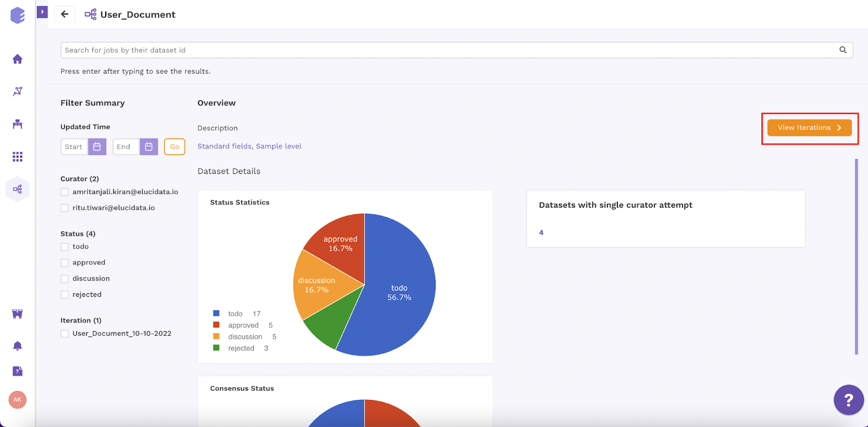Click the blue todo legend swatch
The image size is (868, 427).
(216, 313)
